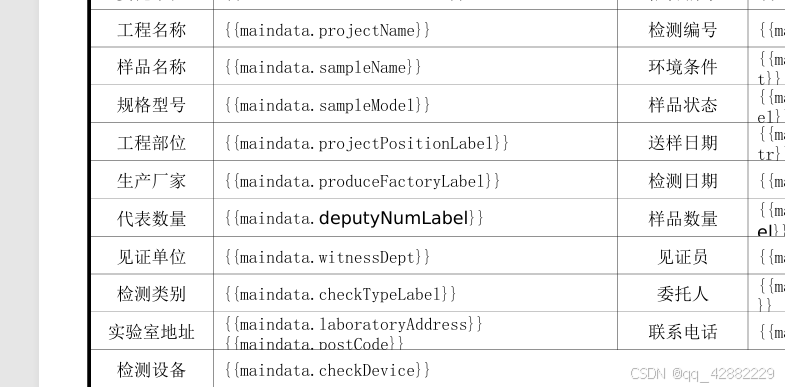The image size is (785, 387).
Task: Click the 工程名称 label cell
Action: pos(152,29)
